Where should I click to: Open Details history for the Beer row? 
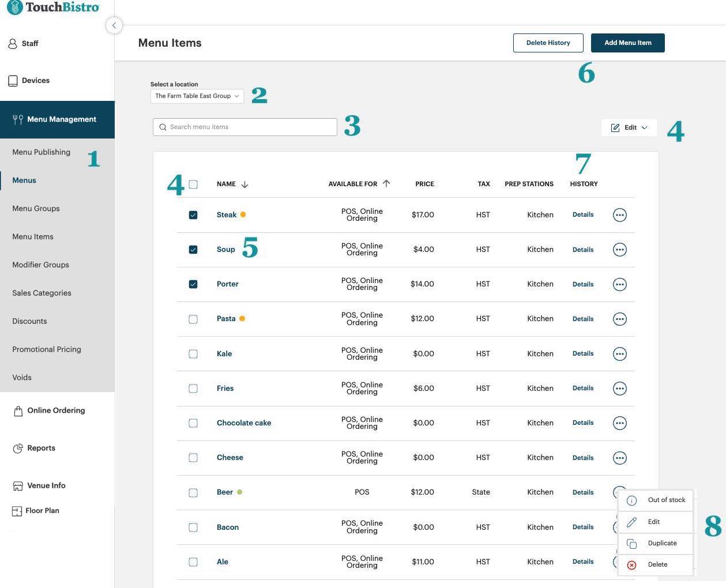tap(582, 492)
